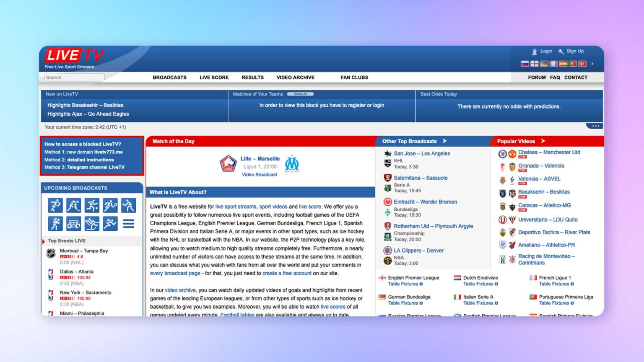Image resolution: width=644 pixels, height=362 pixels.
Task: Open San Jose – Los Angeles broadcast
Action: click(x=422, y=154)
